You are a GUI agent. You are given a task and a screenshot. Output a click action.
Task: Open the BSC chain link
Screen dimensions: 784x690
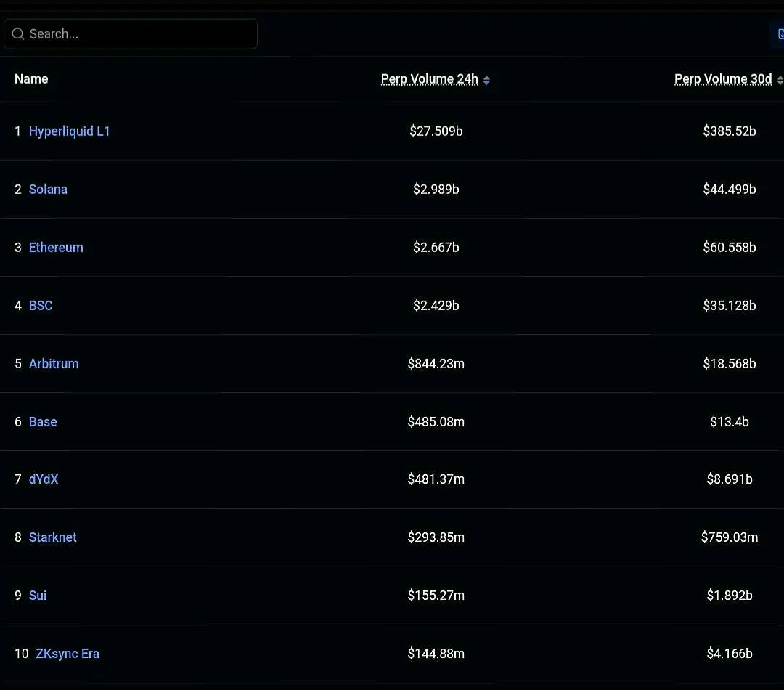click(x=41, y=305)
